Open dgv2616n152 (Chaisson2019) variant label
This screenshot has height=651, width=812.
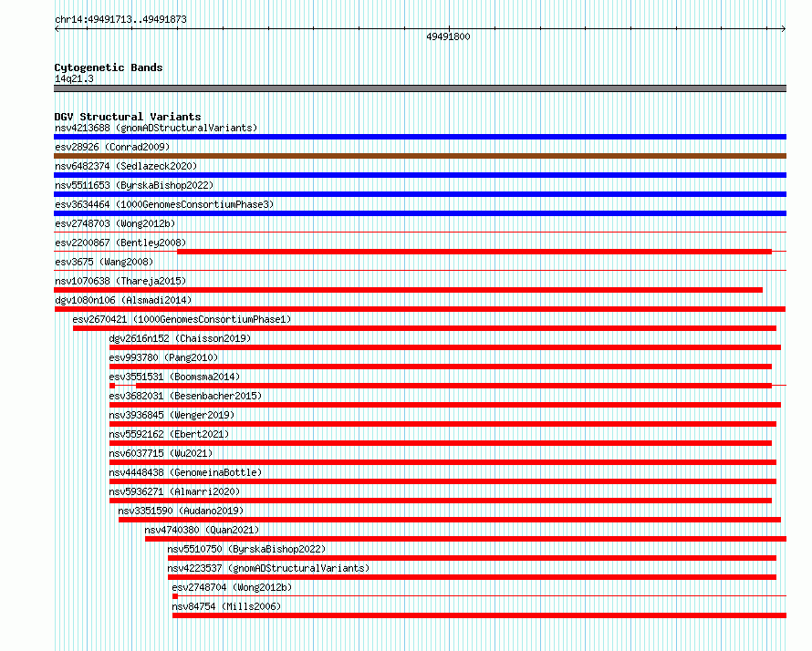click(180, 338)
